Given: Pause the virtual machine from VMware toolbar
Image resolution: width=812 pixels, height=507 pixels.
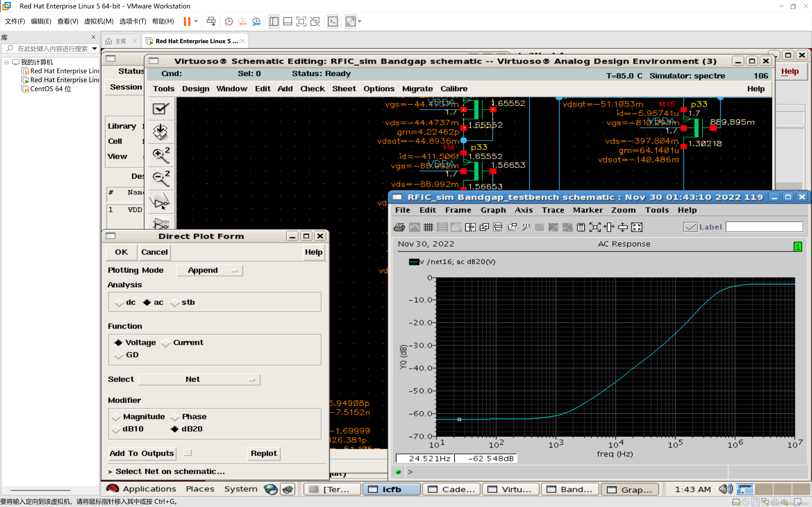Looking at the screenshot, I should [x=187, y=21].
